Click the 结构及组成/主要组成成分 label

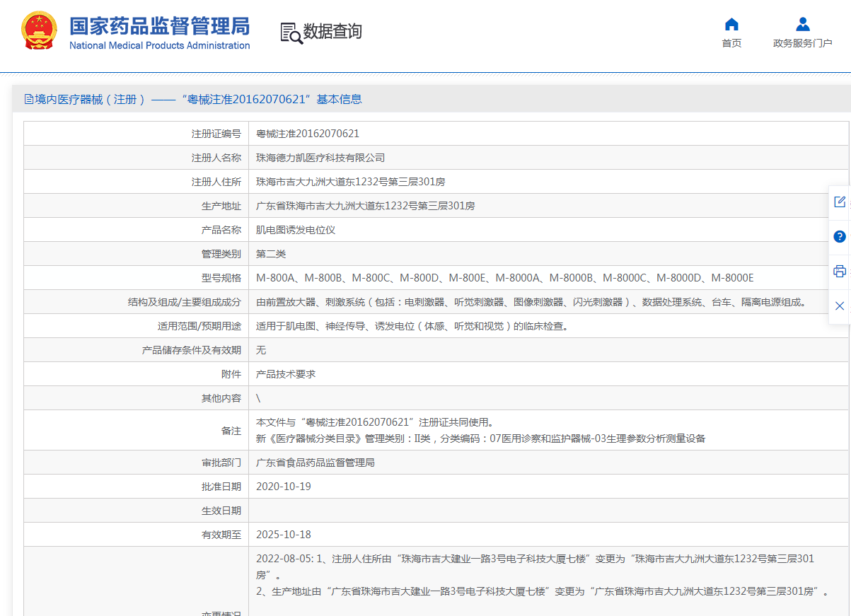(184, 302)
